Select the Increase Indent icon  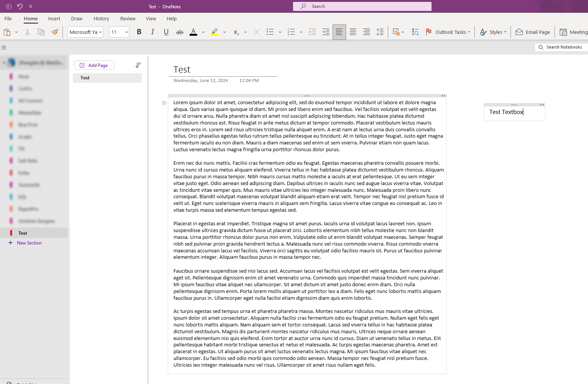click(325, 32)
